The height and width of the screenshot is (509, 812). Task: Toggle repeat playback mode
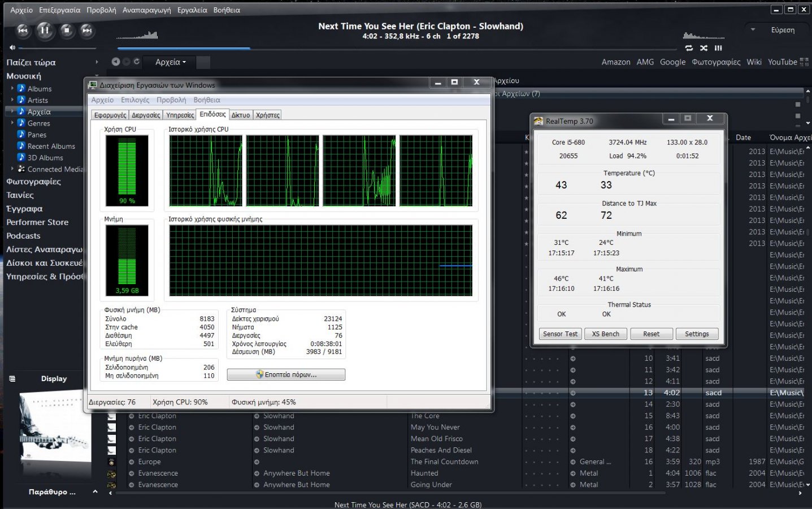(689, 48)
